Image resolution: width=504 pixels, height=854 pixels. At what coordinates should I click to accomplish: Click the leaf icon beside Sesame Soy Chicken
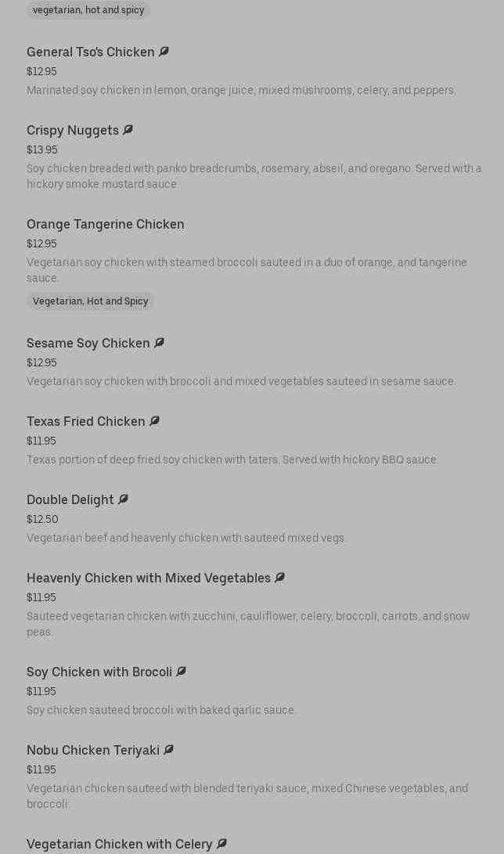159,343
